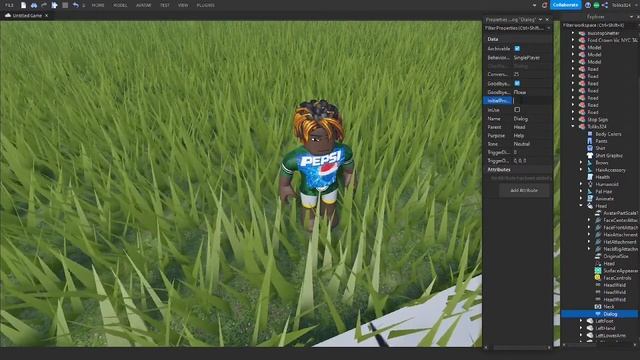Image resolution: width=640 pixels, height=360 pixels.
Task: Open the FILE menu
Action: [9, 5]
